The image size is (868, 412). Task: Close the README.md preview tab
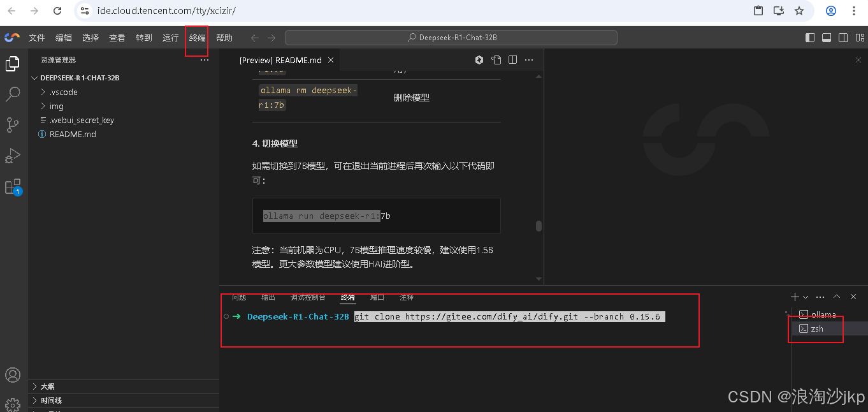[331, 60]
